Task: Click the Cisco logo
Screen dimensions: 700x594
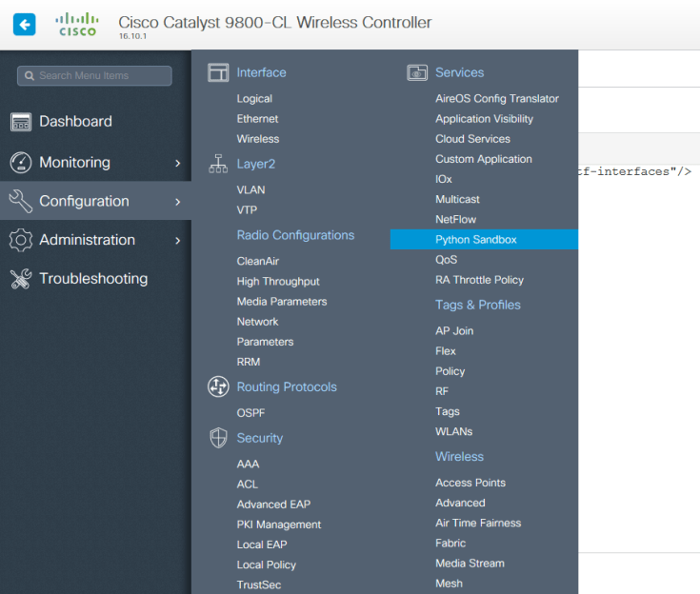Action: [x=77, y=25]
